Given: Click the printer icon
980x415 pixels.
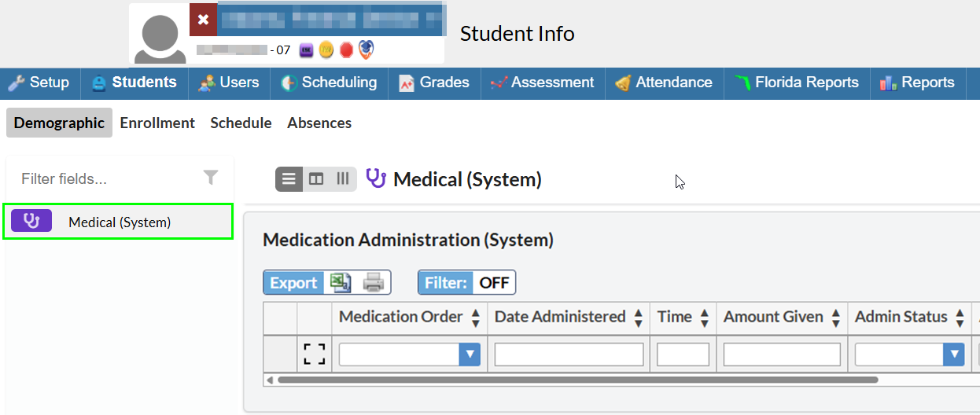Looking at the screenshot, I should [x=374, y=283].
